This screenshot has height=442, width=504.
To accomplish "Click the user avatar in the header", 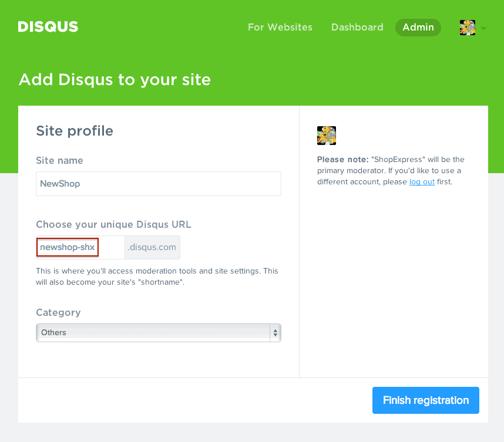I will tap(468, 28).
